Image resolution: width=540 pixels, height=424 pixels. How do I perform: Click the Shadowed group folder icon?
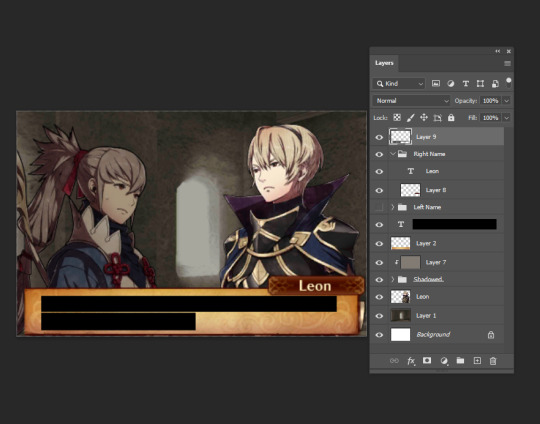(402, 279)
